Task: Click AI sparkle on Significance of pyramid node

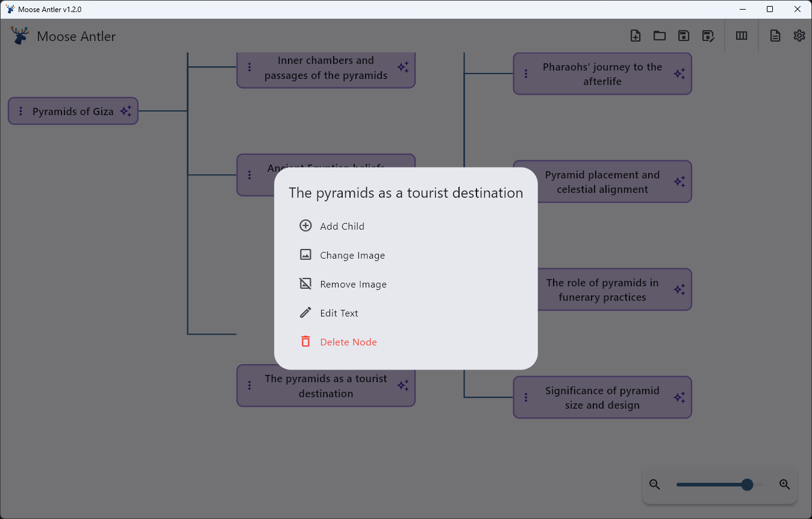Action: (x=679, y=397)
